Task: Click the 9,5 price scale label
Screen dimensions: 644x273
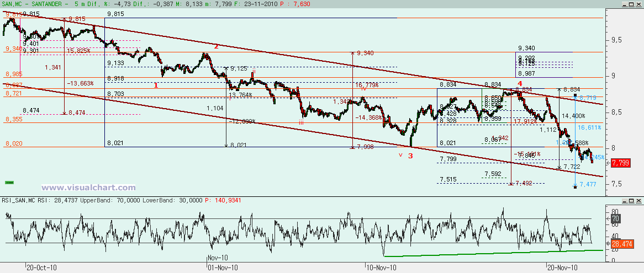Action: click(616, 40)
